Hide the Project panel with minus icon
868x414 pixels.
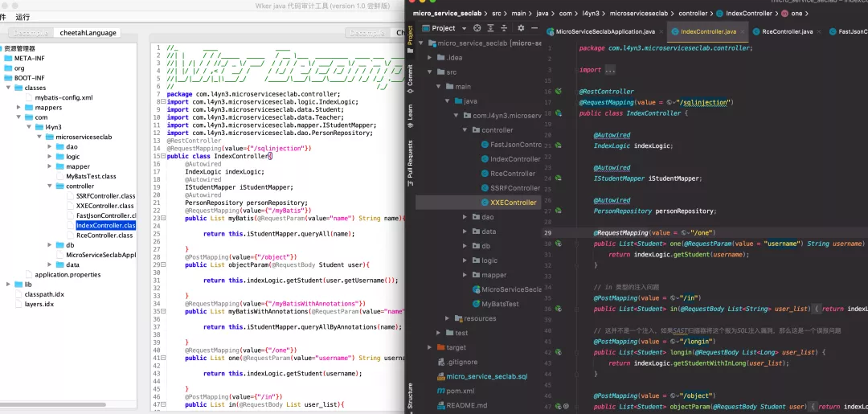(534, 28)
